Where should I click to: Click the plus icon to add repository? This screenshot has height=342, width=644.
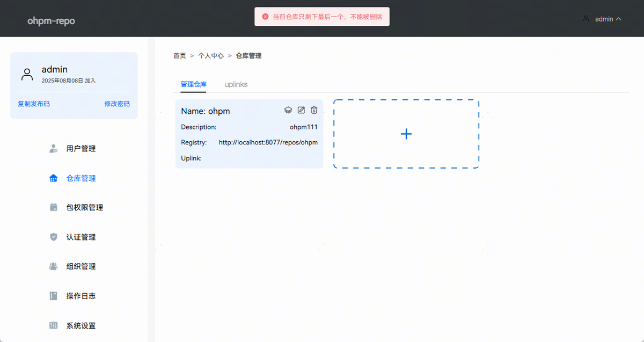(x=406, y=134)
